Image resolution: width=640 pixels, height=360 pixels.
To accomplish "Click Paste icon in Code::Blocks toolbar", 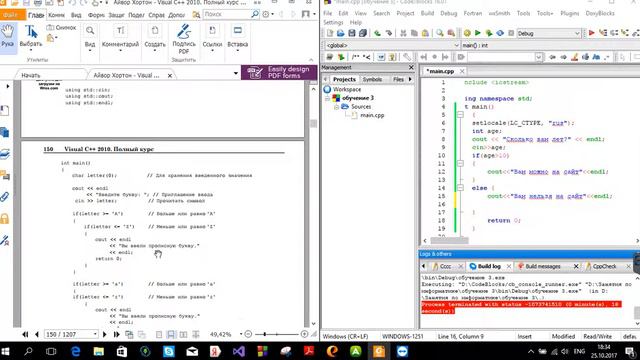I will (x=425, y=33).
